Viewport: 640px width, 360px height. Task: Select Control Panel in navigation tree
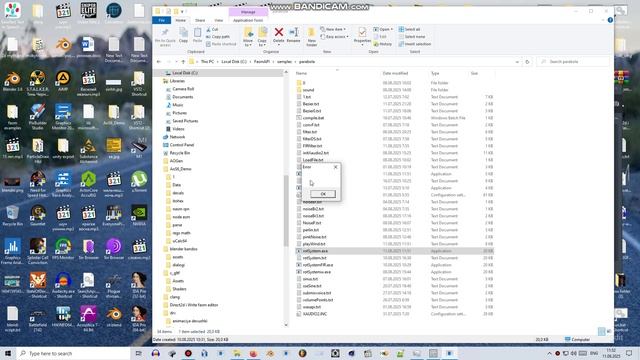[x=182, y=145]
